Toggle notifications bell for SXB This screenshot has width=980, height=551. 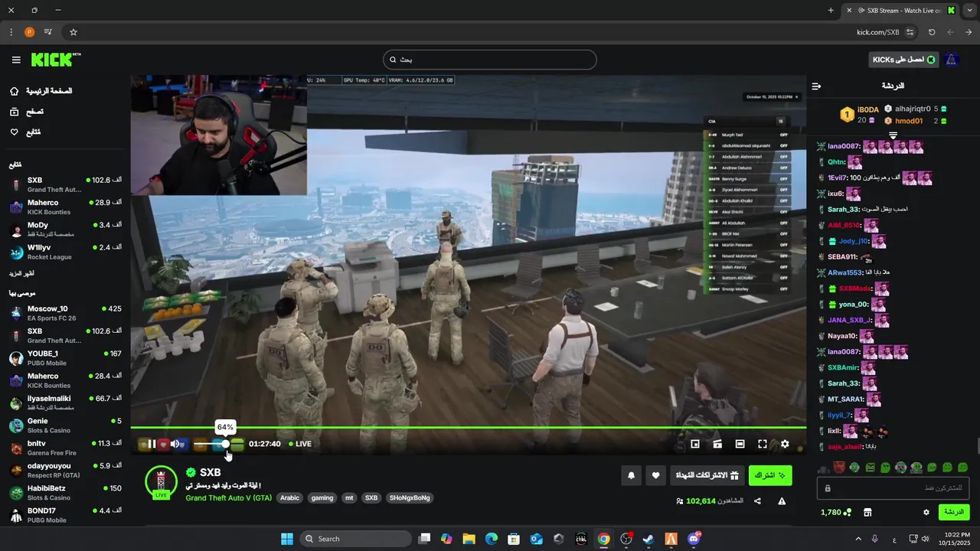point(631,475)
